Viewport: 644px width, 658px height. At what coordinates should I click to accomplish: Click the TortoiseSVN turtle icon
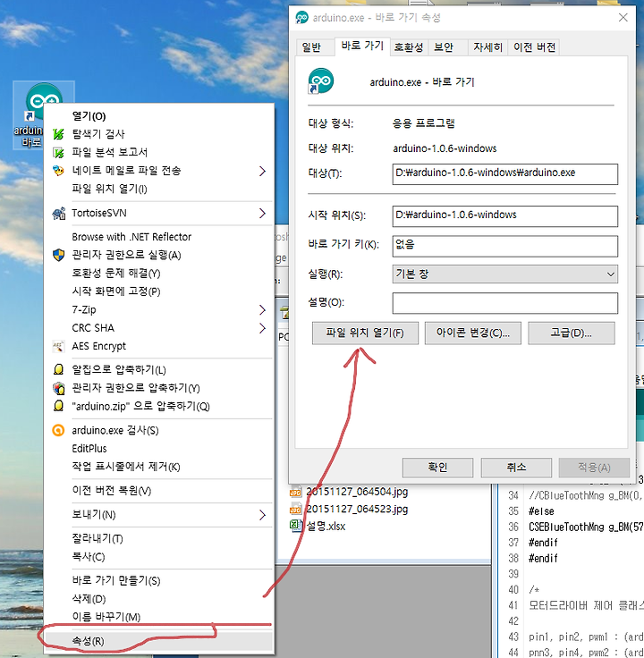[x=58, y=213]
